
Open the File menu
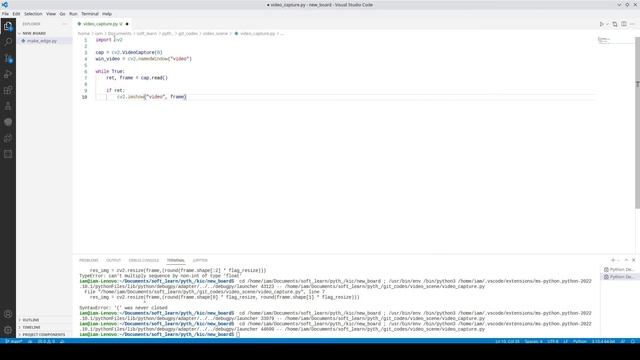click(x=5, y=13)
